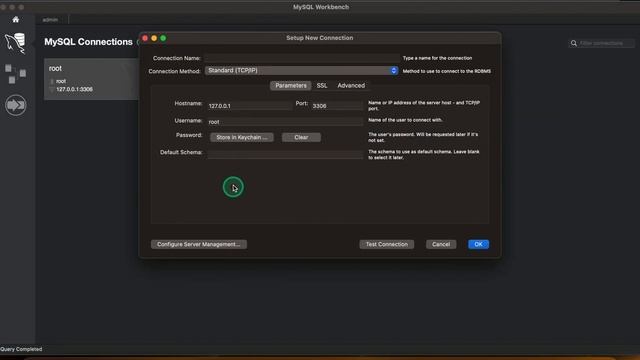Click the Clear password button
Image resolution: width=640 pixels, height=360 pixels.
coord(301,138)
